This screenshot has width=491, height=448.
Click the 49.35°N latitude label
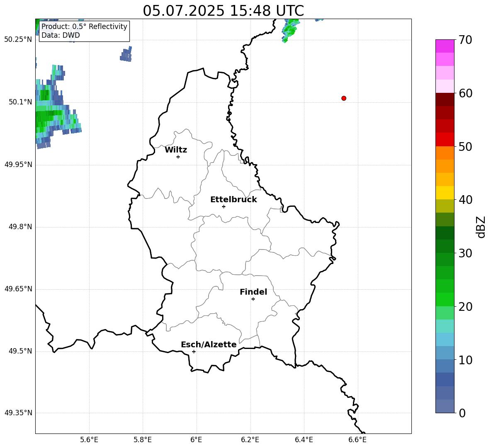click(18, 413)
